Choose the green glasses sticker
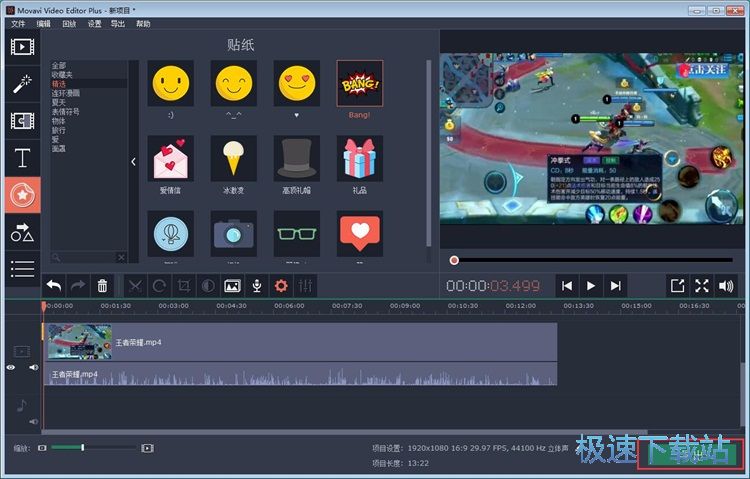 click(297, 234)
